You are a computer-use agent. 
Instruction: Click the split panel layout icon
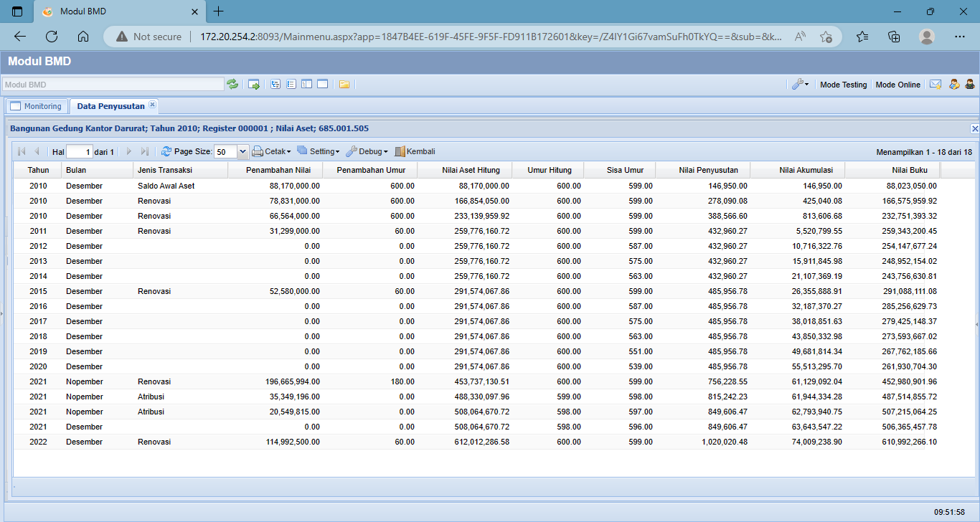pyautogui.click(x=306, y=84)
